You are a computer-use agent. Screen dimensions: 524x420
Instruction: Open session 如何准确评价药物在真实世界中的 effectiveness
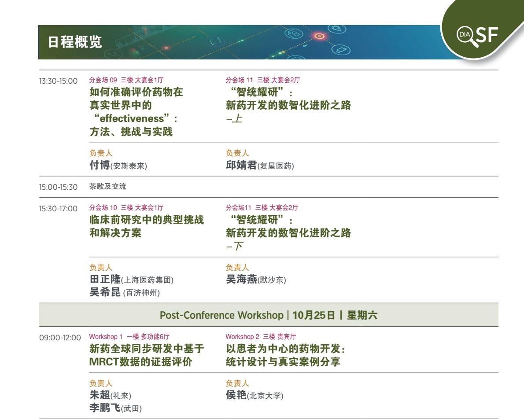[x=136, y=112]
